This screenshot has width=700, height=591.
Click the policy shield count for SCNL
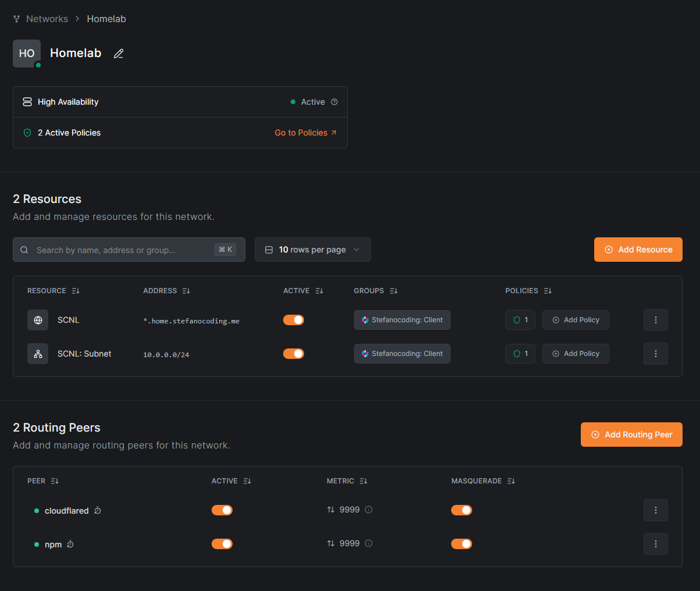click(520, 320)
